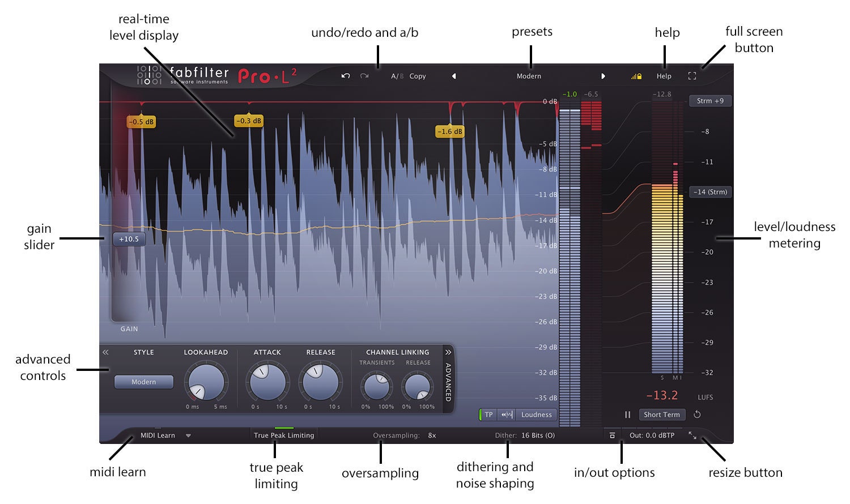Screen dimensions: 850x504
Task: Pause the loudness meter
Action: 627,415
